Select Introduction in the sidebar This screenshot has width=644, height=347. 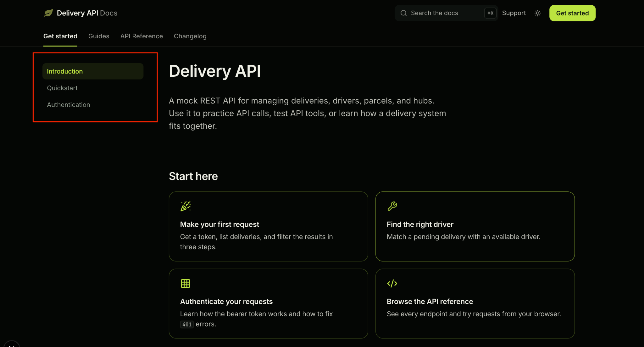pyautogui.click(x=93, y=71)
